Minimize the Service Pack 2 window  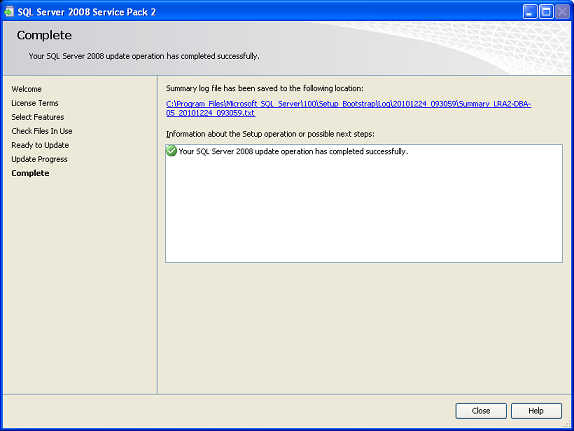click(529, 12)
